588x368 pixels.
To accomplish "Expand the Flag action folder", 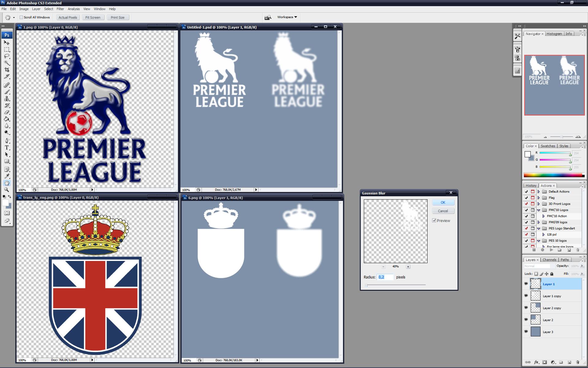I will [539, 198].
